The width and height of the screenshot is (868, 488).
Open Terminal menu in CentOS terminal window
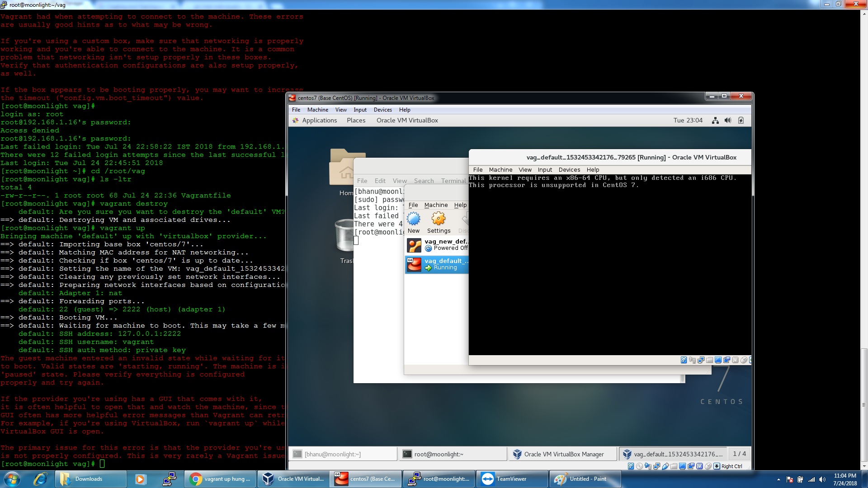(x=453, y=181)
